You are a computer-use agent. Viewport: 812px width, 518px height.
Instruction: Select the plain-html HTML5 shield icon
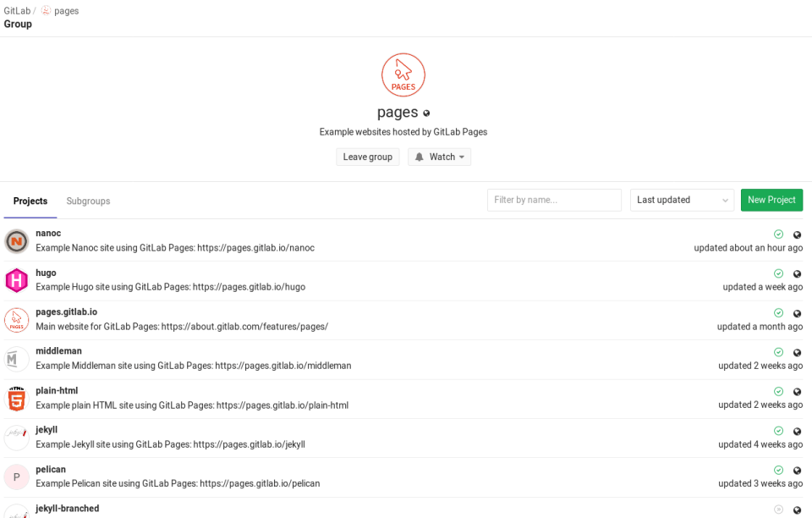point(16,399)
